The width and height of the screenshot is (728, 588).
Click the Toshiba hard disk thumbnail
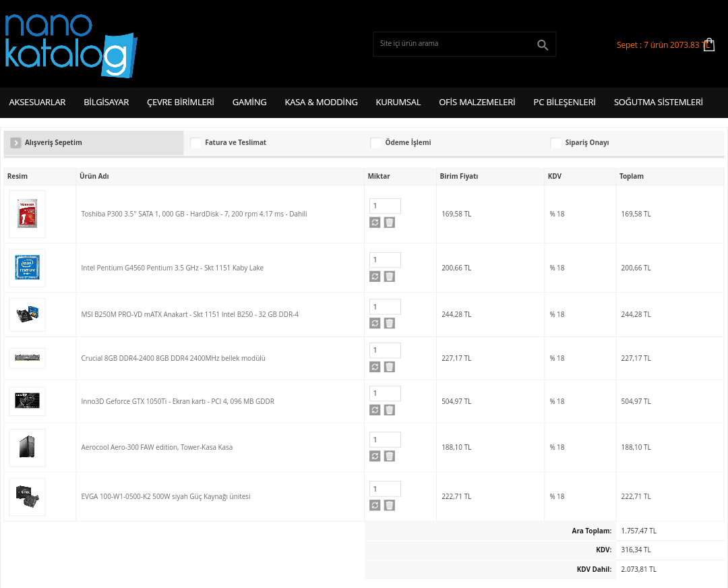28,214
